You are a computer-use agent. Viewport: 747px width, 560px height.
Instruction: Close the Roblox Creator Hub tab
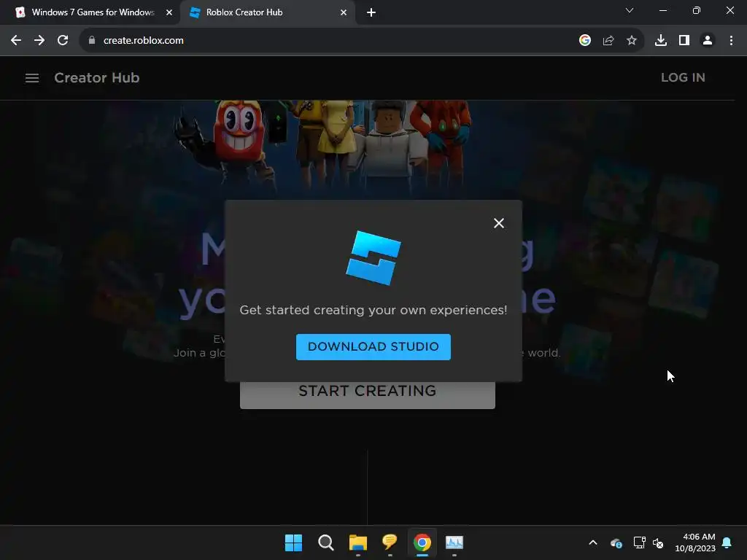click(x=344, y=12)
